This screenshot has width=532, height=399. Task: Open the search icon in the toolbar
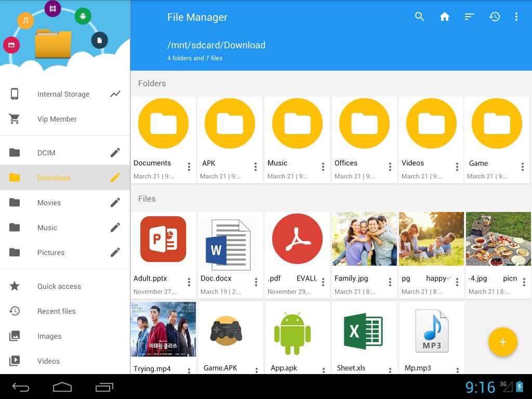(x=419, y=16)
